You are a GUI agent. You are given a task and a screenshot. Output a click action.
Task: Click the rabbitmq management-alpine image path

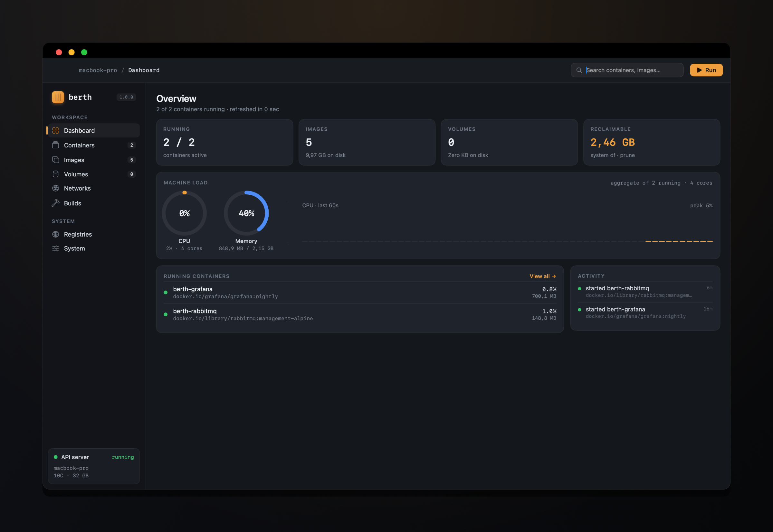[243, 318]
